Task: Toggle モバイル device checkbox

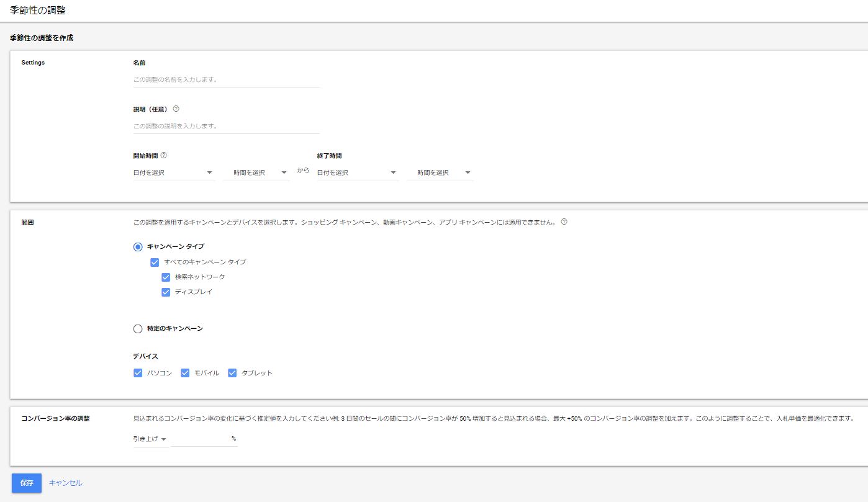Action: (185, 373)
